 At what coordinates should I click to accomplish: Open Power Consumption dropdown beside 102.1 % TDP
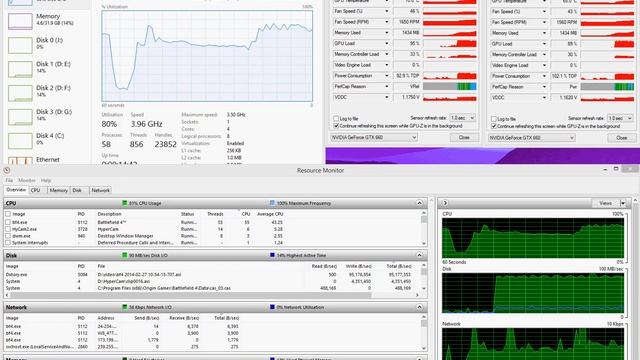pyautogui.click(x=544, y=76)
